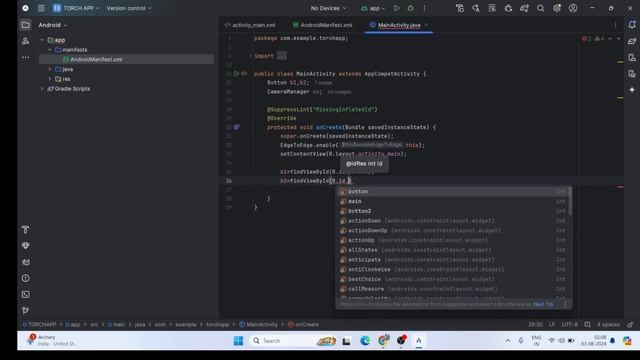Open the No Devices selector
The image size is (640, 360).
pyautogui.click(x=328, y=8)
